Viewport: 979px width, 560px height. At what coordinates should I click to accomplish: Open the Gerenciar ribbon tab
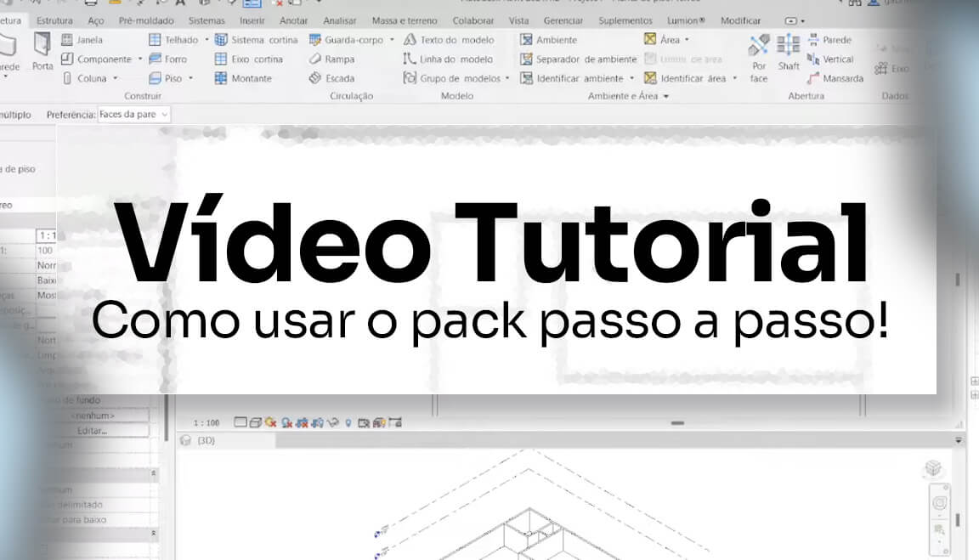pos(563,20)
